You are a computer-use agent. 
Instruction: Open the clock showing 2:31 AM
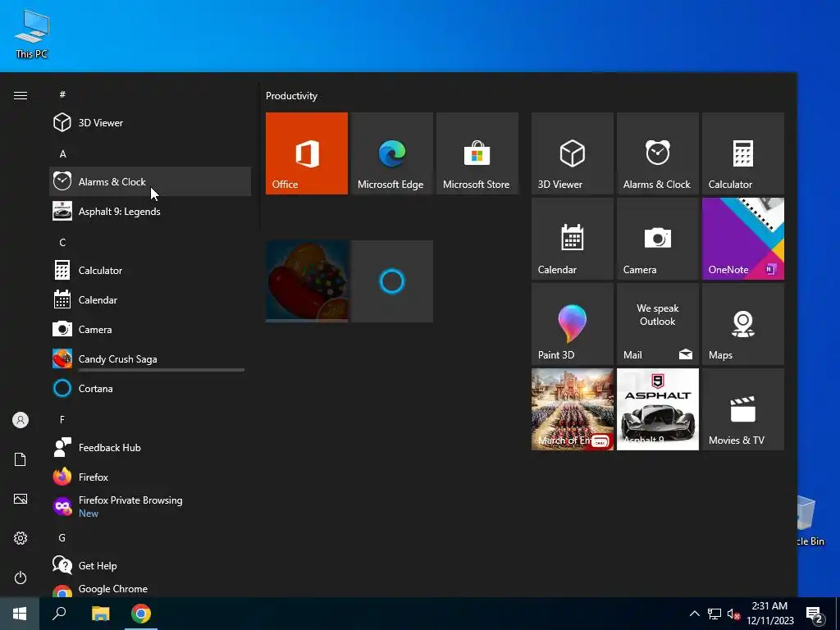(x=769, y=614)
